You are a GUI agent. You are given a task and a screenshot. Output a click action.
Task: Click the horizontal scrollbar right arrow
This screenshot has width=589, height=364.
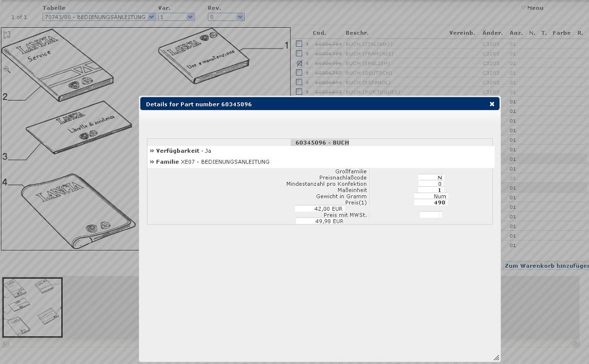[x=575, y=344]
